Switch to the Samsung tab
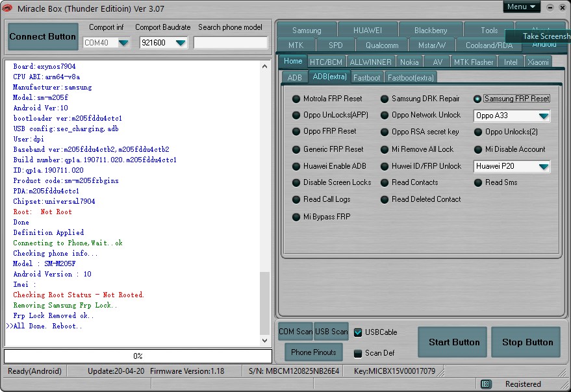This screenshot has height=392, width=571. (307, 31)
